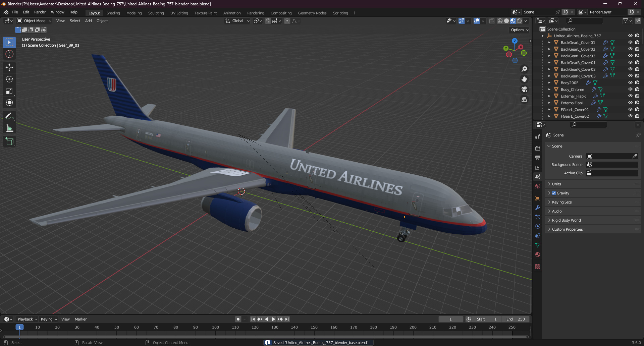
Task: Toggle proportional editing button
Action: [x=287, y=21]
